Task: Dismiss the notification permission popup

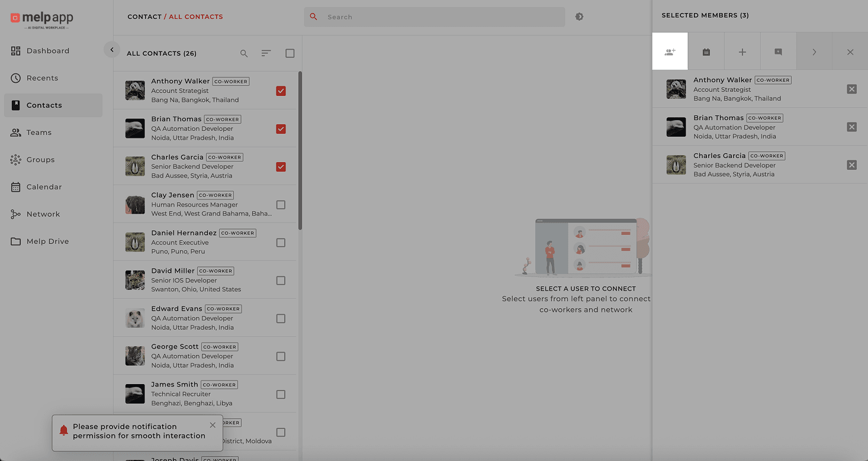Action: 213,425
